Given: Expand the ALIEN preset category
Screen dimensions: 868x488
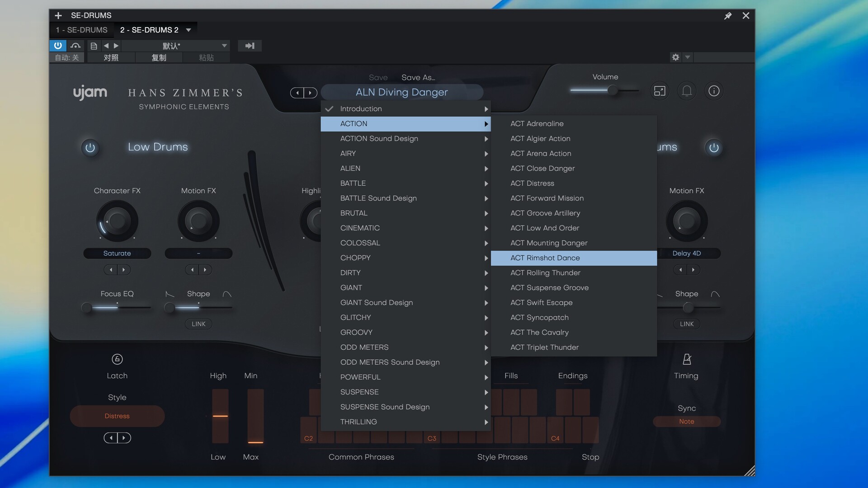Looking at the screenshot, I should (x=406, y=169).
